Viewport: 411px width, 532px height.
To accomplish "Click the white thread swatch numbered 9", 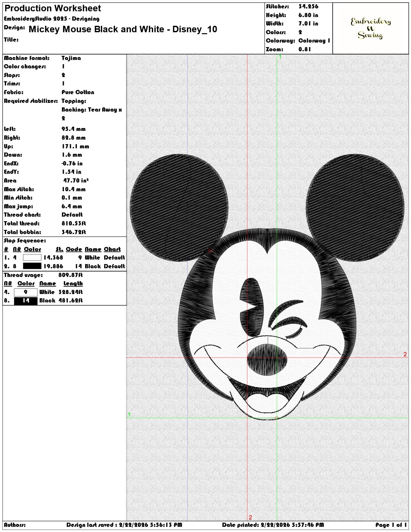I will 26,292.
